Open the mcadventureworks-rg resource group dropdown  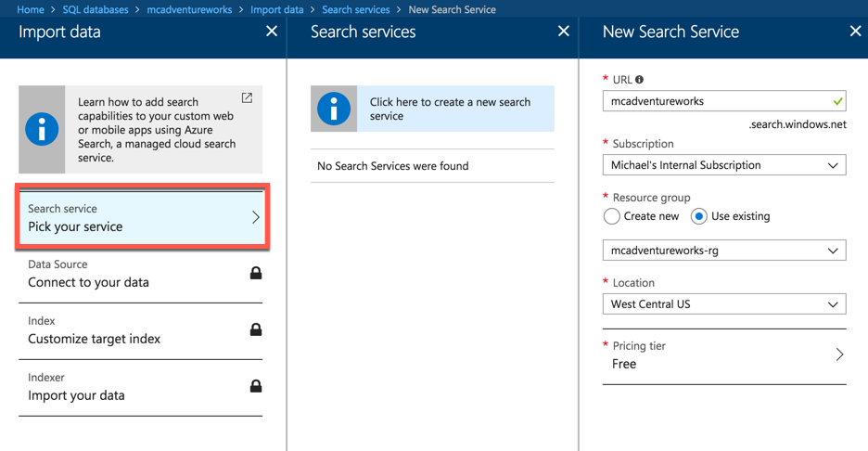coord(724,251)
